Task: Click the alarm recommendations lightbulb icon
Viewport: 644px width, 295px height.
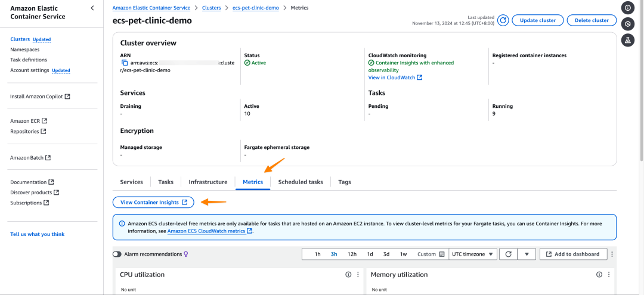Action: 185,254
